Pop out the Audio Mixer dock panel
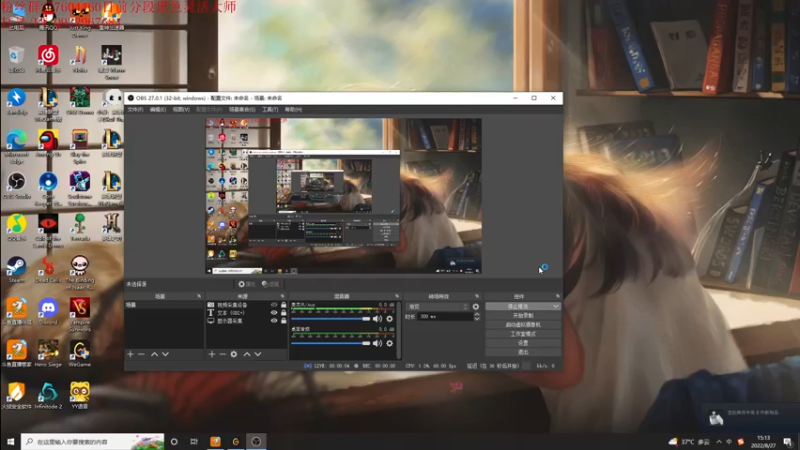Screen dimensions: 800x450 [396, 296]
